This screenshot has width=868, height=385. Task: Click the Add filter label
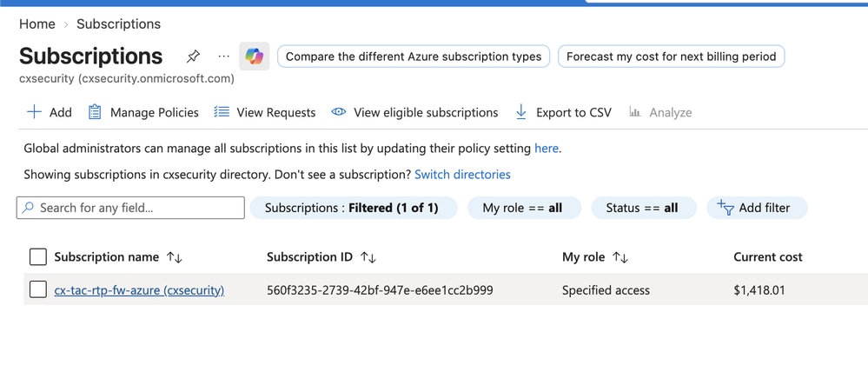(764, 209)
